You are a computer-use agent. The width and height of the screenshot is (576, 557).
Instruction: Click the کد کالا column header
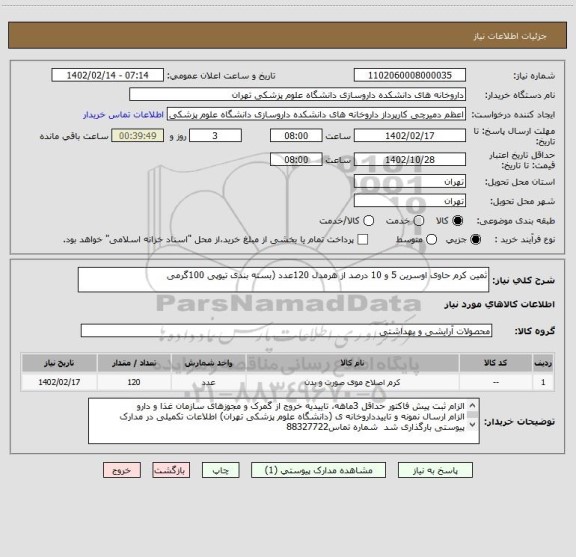tap(496, 363)
